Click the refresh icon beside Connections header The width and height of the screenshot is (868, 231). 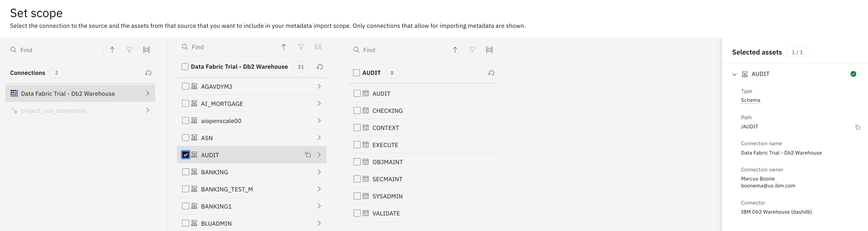148,73
